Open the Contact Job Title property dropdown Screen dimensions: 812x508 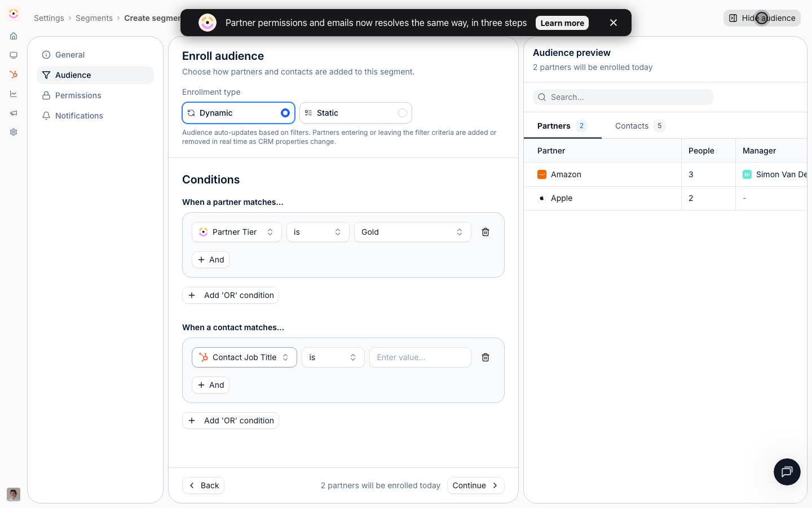coord(244,357)
